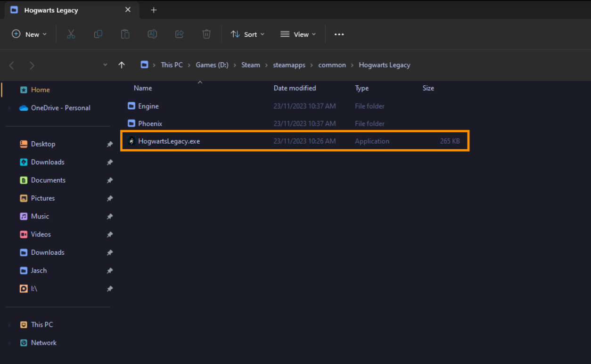Screen dimensions: 591x364
Task: Unpin Pictures using its pin icon
Action: pyautogui.click(x=110, y=198)
